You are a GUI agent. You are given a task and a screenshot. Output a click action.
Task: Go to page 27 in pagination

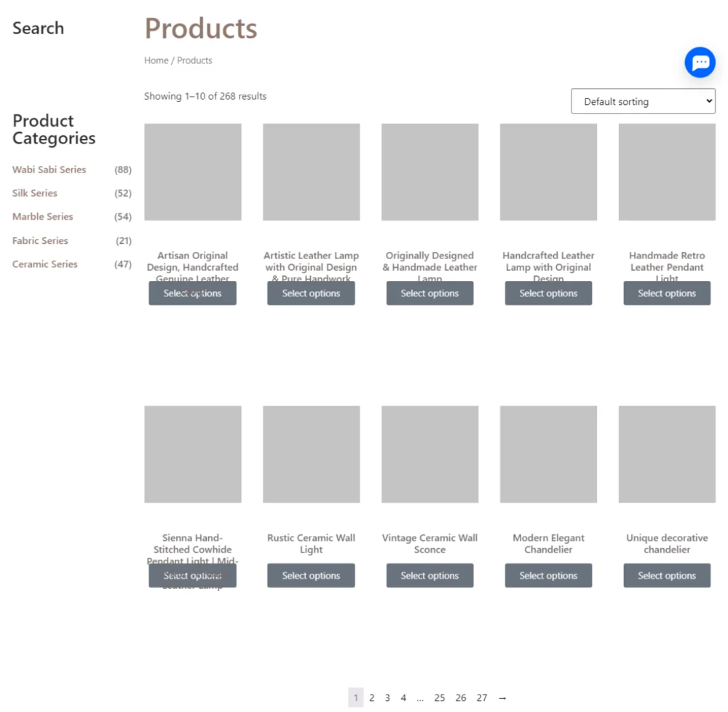(482, 697)
